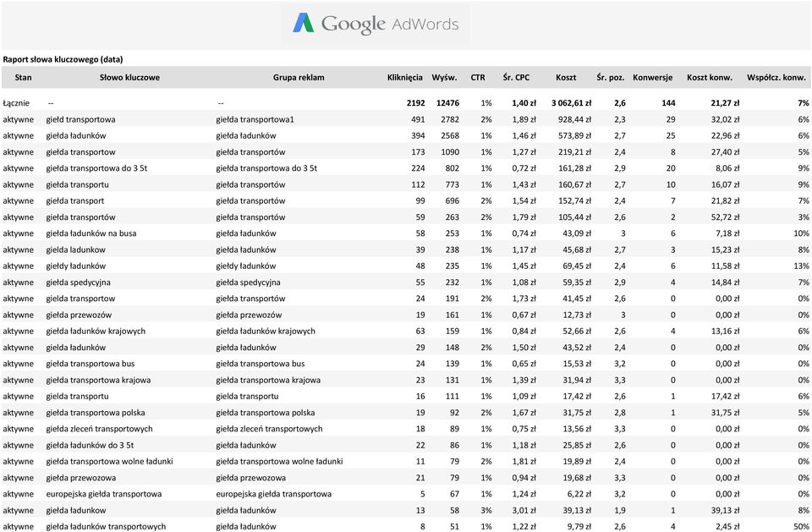
Task: Click keyword giełda transport
Action: [x=75, y=201]
